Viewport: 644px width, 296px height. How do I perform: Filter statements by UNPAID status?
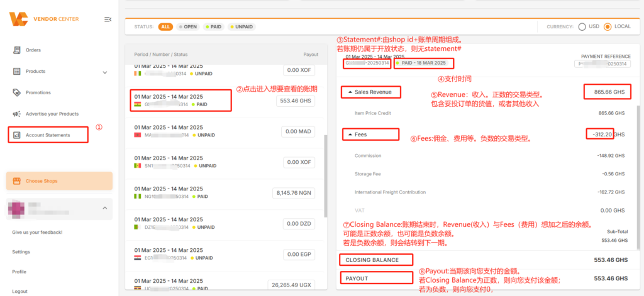pyautogui.click(x=241, y=26)
